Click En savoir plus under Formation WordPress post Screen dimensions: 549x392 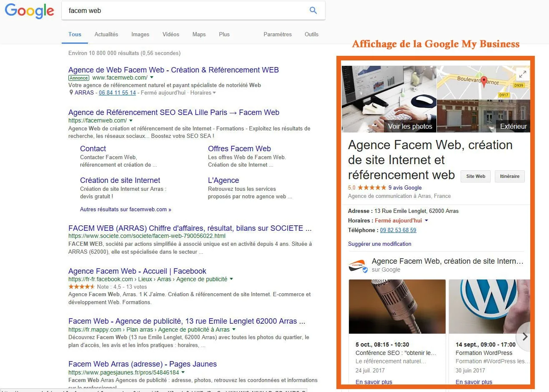[474, 382]
